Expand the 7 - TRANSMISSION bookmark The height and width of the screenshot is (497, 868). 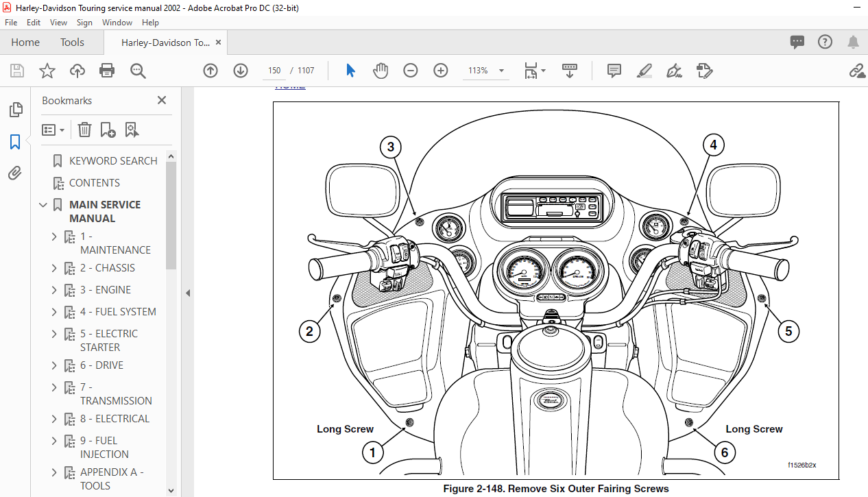[55, 387]
